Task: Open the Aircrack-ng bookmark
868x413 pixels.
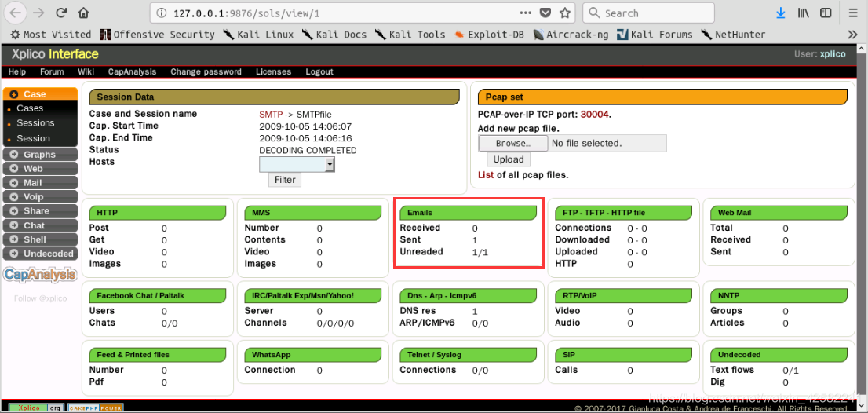Action: tap(571, 35)
